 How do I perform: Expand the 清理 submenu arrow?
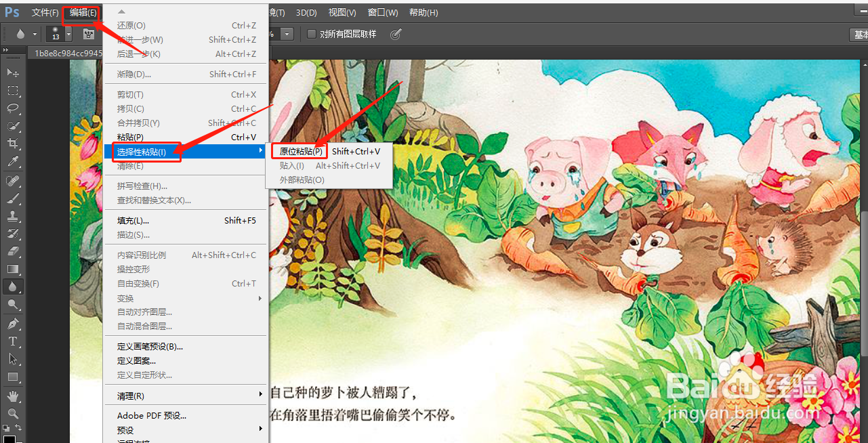pos(261,395)
